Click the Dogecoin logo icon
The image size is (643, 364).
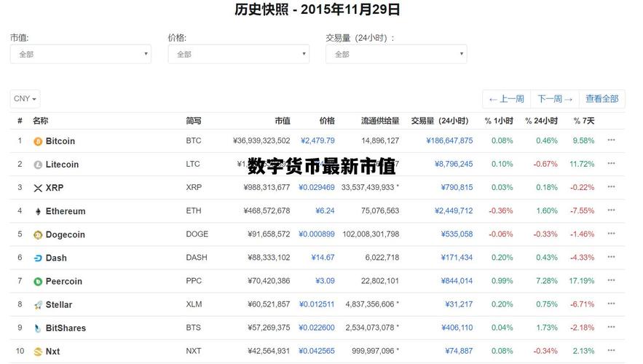[38, 235]
